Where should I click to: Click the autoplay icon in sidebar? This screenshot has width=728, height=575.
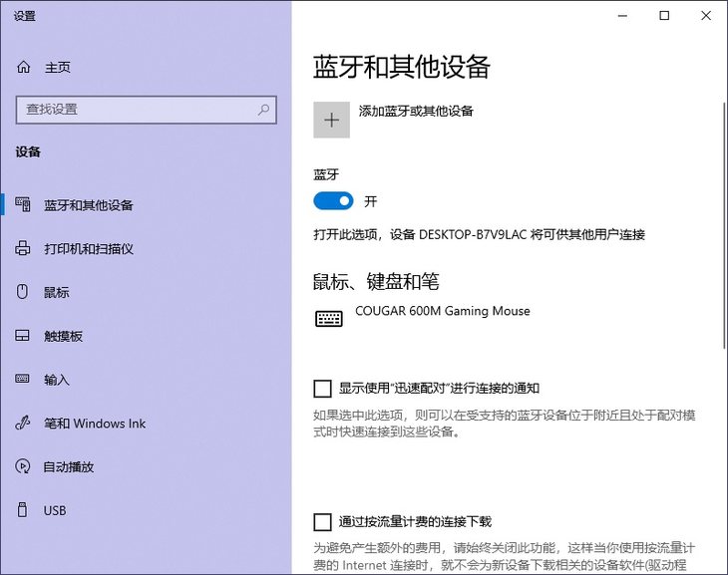click(x=23, y=466)
